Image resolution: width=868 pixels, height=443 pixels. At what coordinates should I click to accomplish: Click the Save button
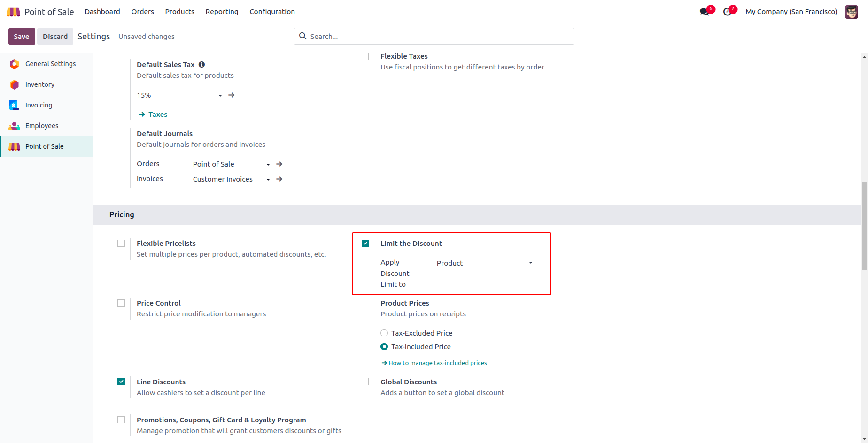[22, 37]
